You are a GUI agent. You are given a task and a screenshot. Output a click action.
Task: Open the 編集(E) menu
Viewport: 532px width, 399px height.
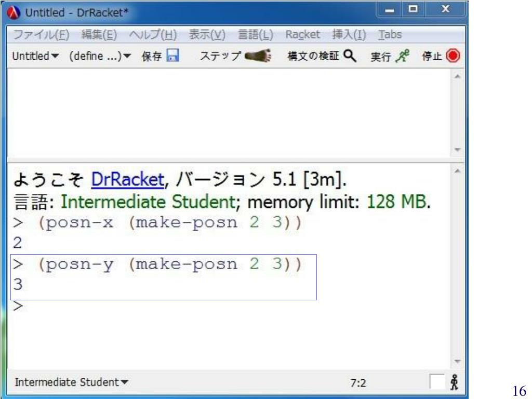pos(99,35)
